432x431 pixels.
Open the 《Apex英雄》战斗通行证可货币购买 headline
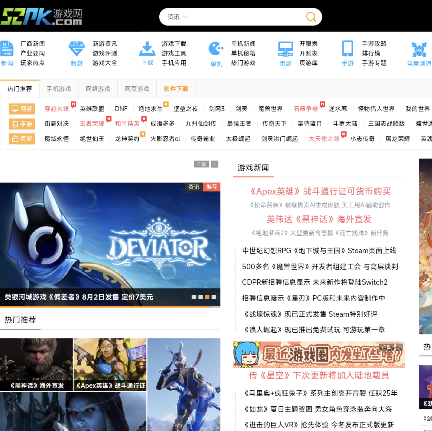click(x=320, y=191)
